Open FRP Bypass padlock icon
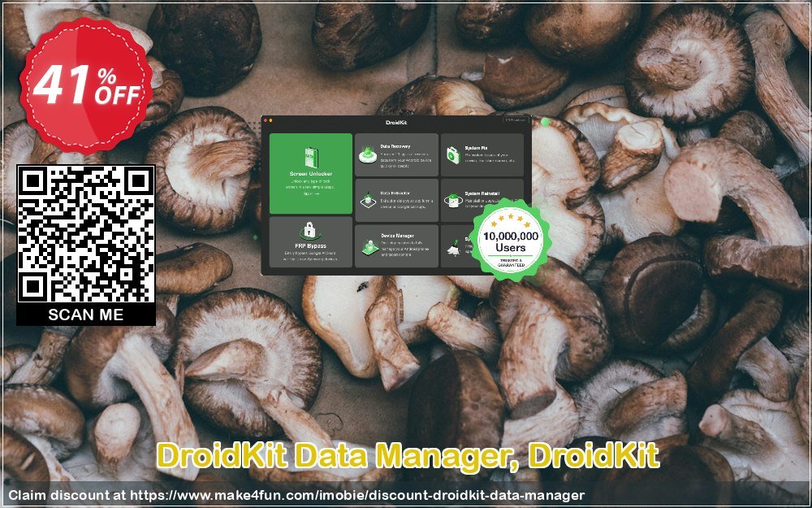 [x=310, y=232]
